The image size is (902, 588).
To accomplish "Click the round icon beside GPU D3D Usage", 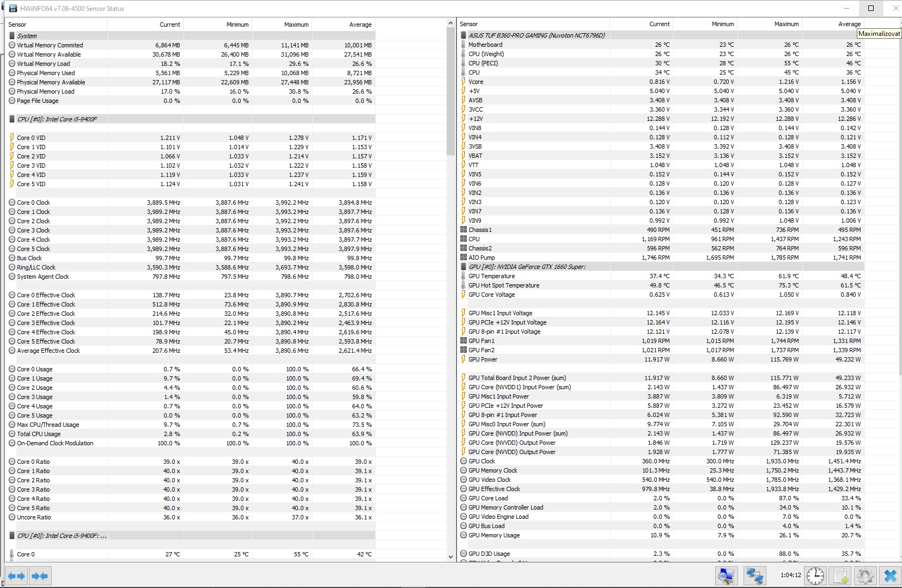I will click(464, 554).
